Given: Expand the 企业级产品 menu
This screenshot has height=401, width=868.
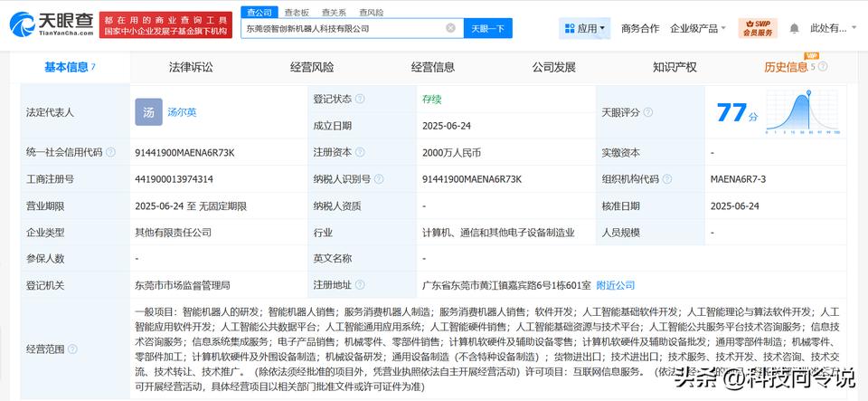Looking at the screenshot, I should click(697, 28).
